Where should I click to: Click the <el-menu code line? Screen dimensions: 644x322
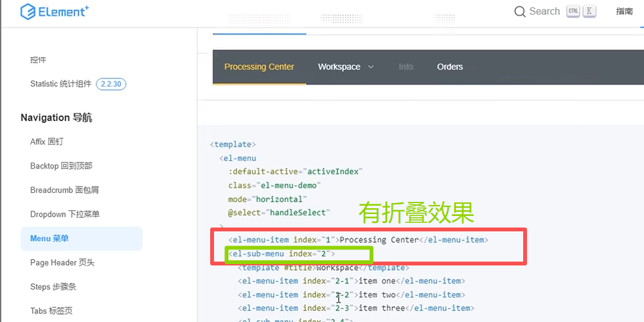click(x=237, y=158)
